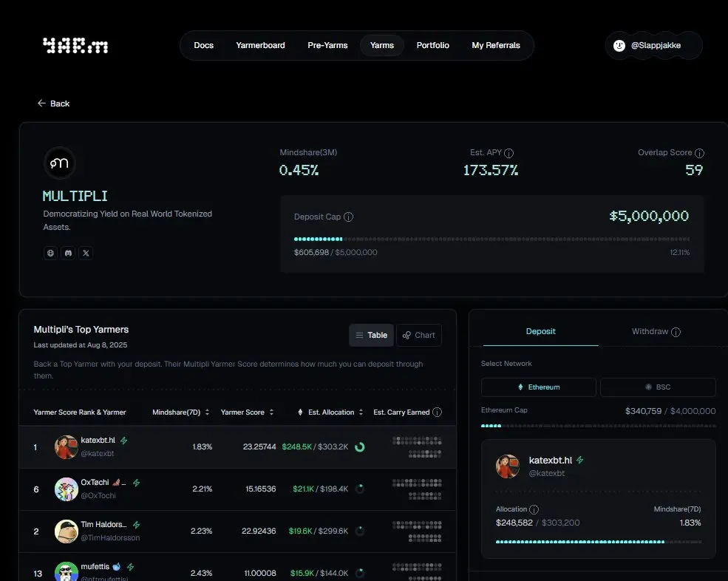Click the Ethereum Cap progress bar
The height and width of the screenshot is (581, 728).
click(599, 426)
